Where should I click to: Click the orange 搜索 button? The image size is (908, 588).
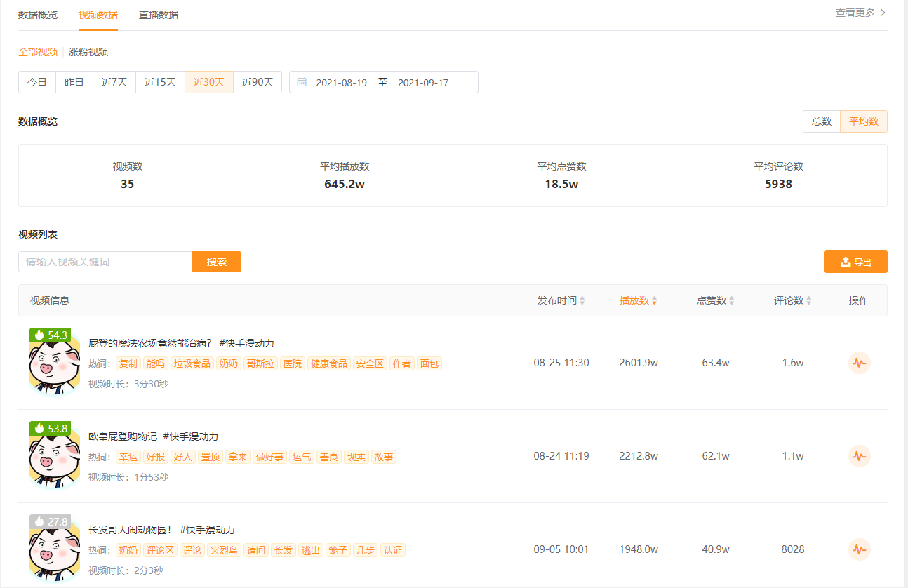click(x=217, y=262)
